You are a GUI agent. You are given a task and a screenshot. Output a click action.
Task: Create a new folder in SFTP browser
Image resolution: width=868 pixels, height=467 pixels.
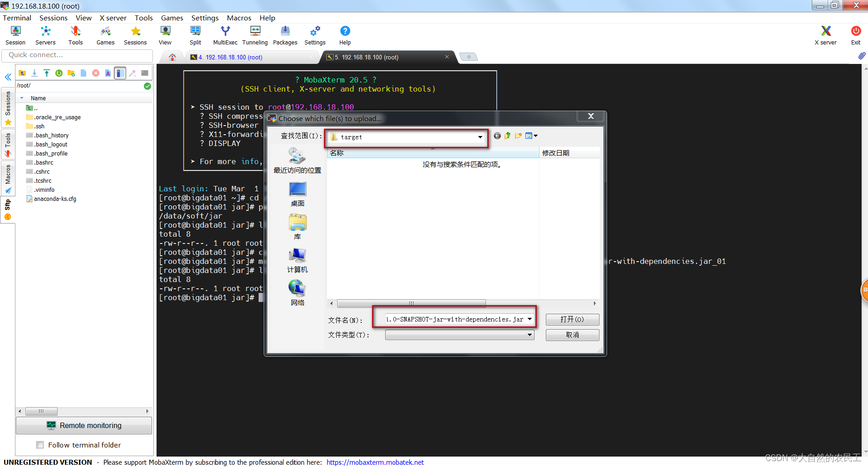coord(71,73)
